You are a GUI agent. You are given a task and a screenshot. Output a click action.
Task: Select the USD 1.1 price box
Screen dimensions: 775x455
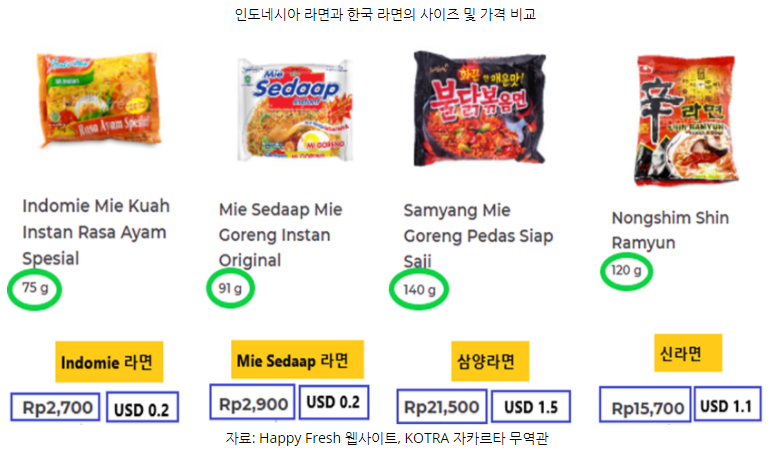(728, 404)
